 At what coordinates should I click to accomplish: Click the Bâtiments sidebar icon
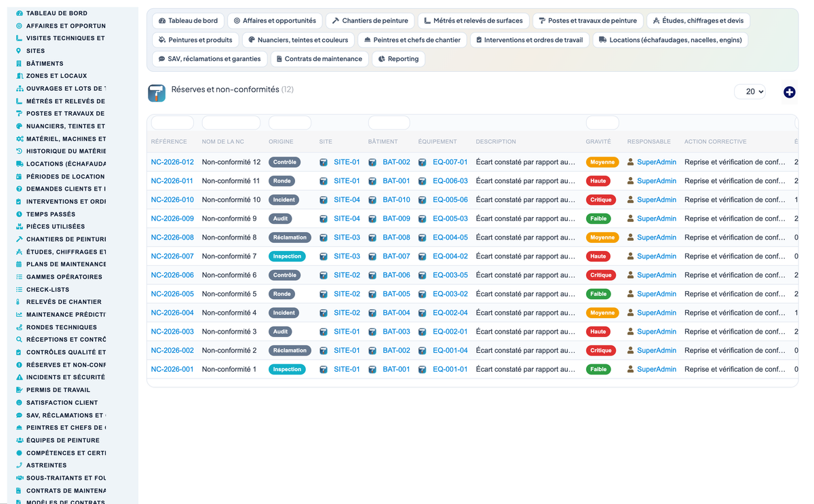pyautogui.click(x=19, y=63)
